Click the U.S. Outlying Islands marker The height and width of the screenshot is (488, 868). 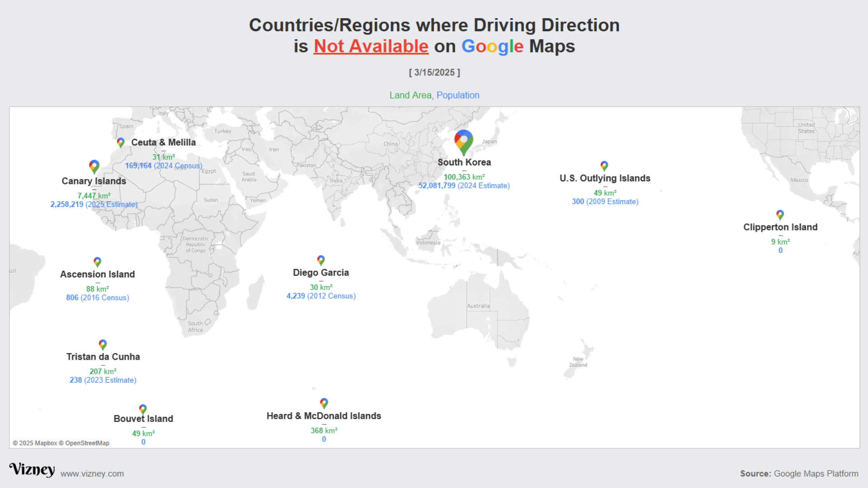coord(604,166)
